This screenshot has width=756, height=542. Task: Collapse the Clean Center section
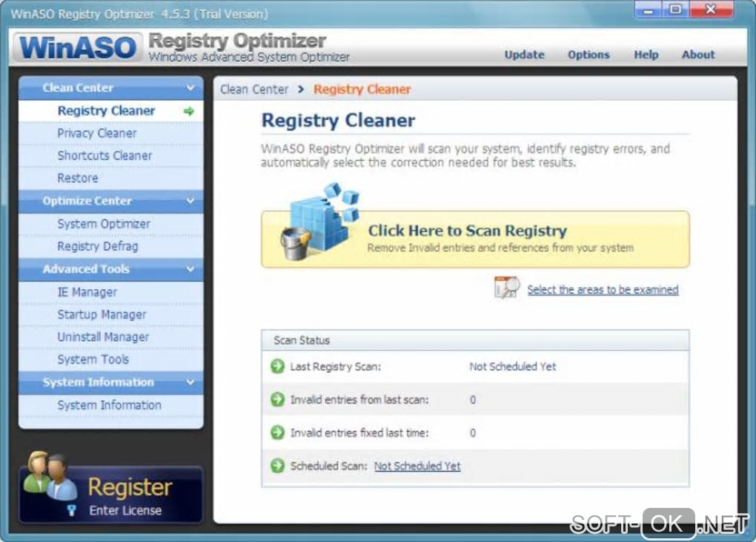point(190,87)
